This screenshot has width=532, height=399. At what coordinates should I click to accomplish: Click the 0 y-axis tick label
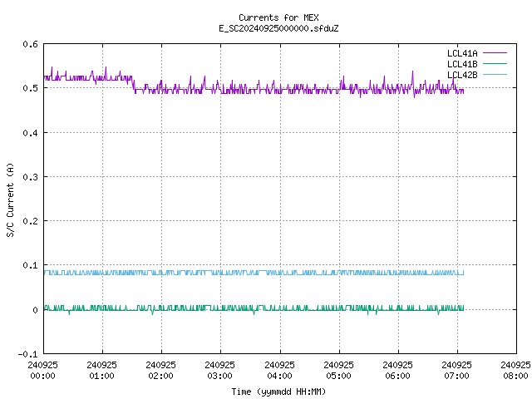click(35, 310)
